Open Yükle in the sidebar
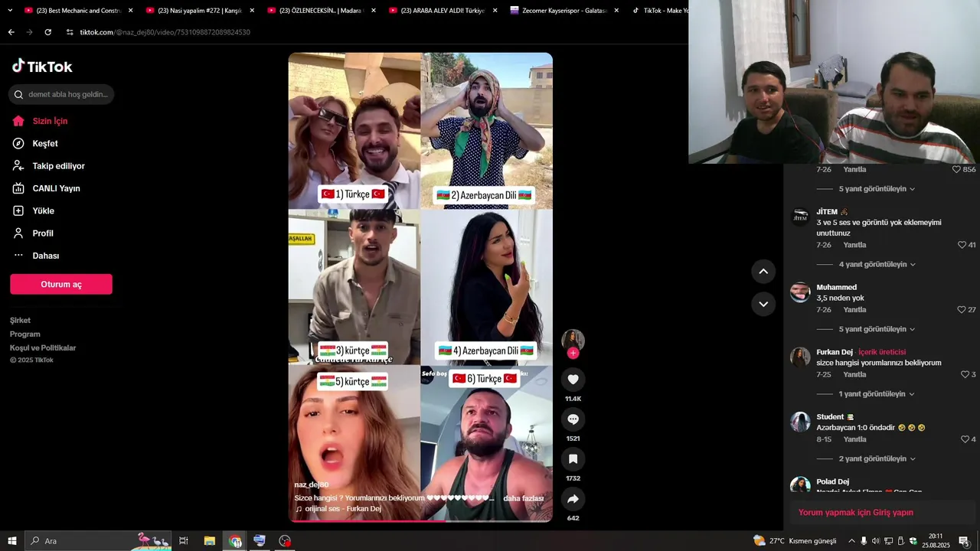The width and height of the screenshot is (980, 551). point(43,210)
